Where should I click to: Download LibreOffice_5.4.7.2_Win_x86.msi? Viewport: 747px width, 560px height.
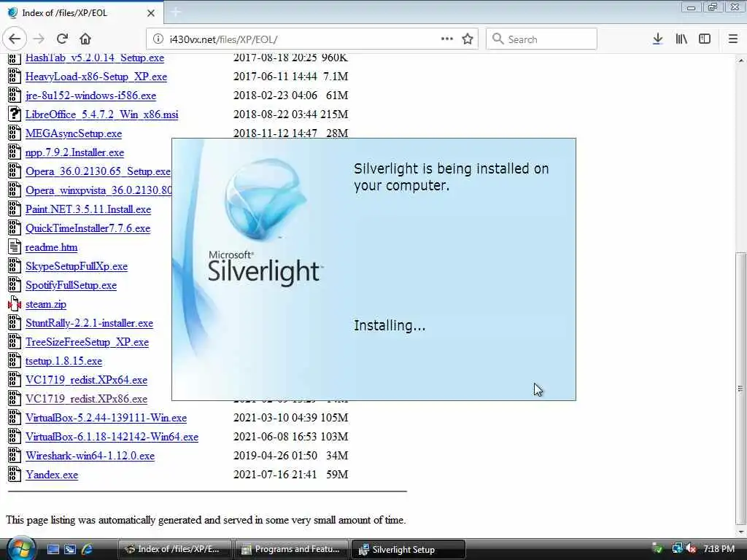101,114
